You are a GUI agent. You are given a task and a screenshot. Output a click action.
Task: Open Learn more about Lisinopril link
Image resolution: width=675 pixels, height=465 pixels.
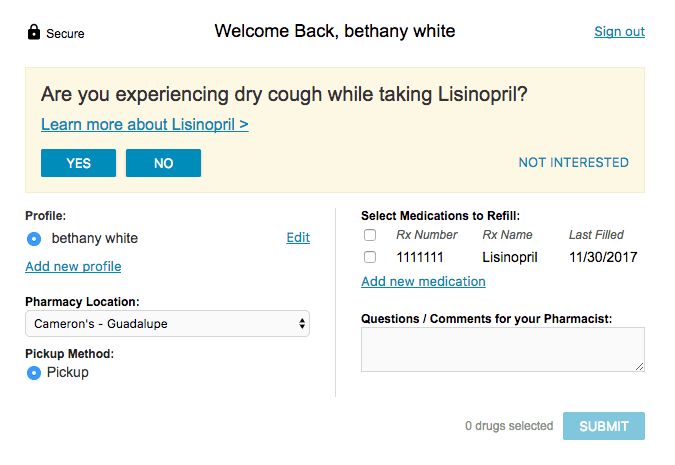coord(145,124)
